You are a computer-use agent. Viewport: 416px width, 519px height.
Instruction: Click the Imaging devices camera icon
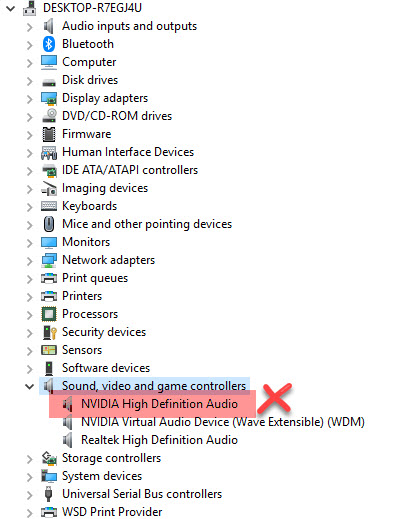(49, 188)
